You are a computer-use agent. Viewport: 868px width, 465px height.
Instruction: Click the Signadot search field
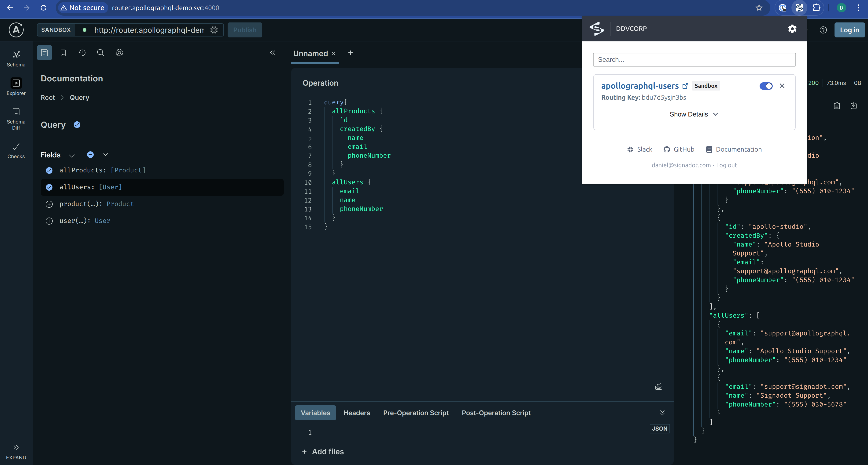point(694,60)
